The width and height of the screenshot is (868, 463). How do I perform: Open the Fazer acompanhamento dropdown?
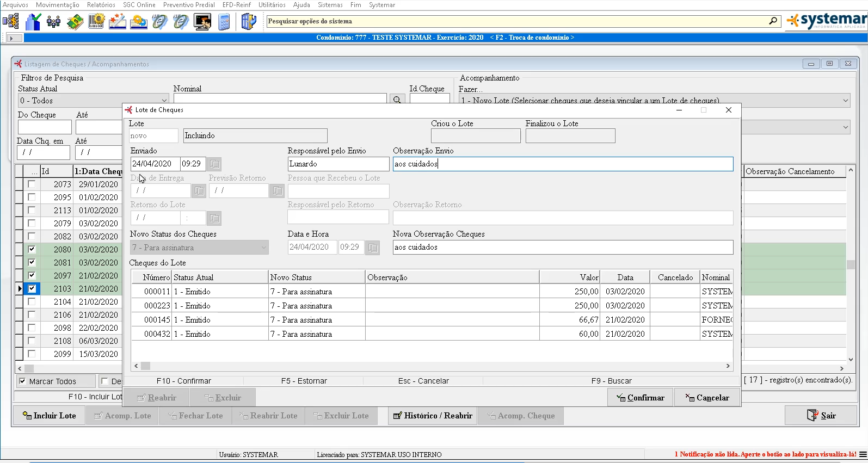pyautogui.click(x=845, y=101)
